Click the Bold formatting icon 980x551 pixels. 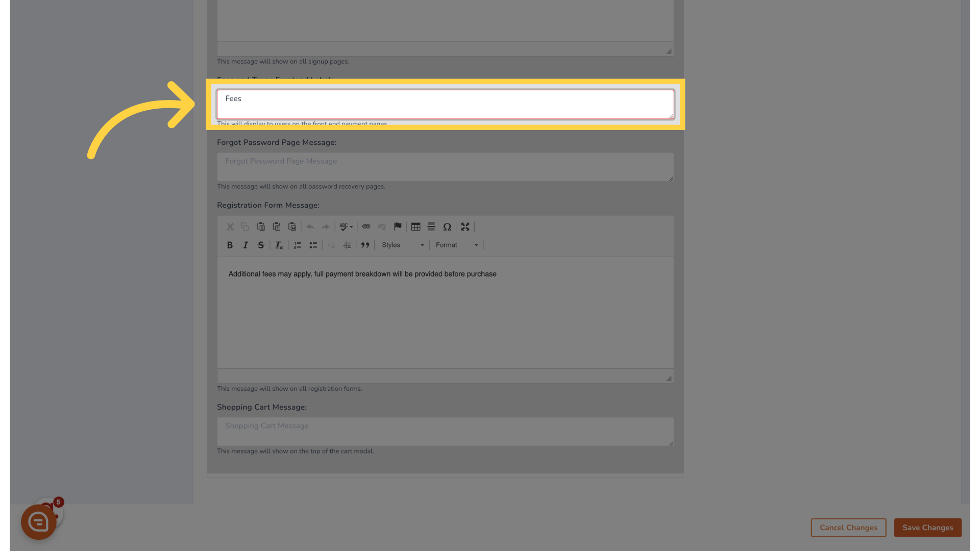click(229, 245)
